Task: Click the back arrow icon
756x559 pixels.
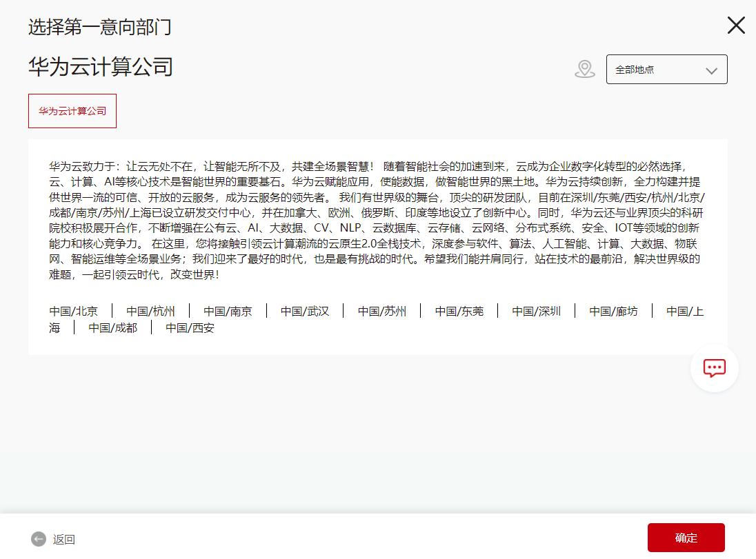Action: tap(39, 539)
